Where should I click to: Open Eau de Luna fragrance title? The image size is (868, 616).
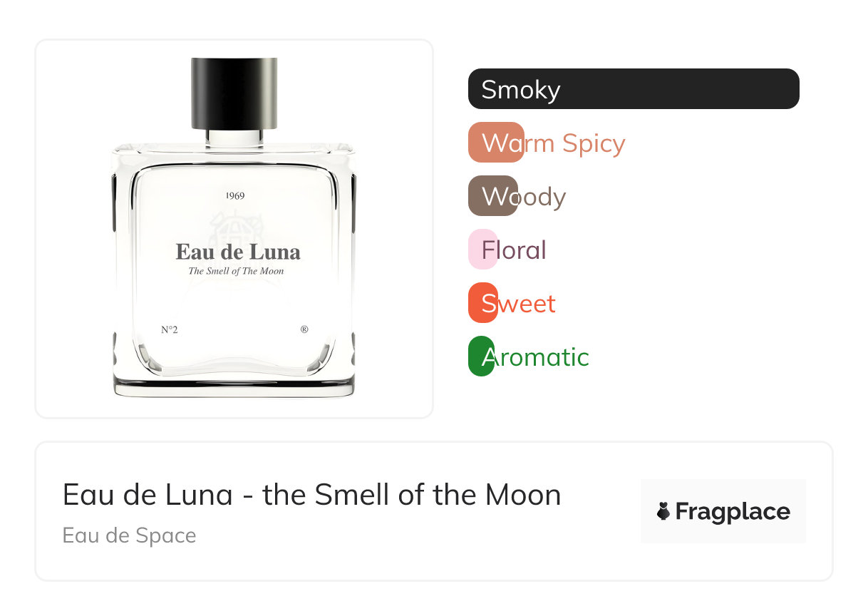(x=311, y=495)
